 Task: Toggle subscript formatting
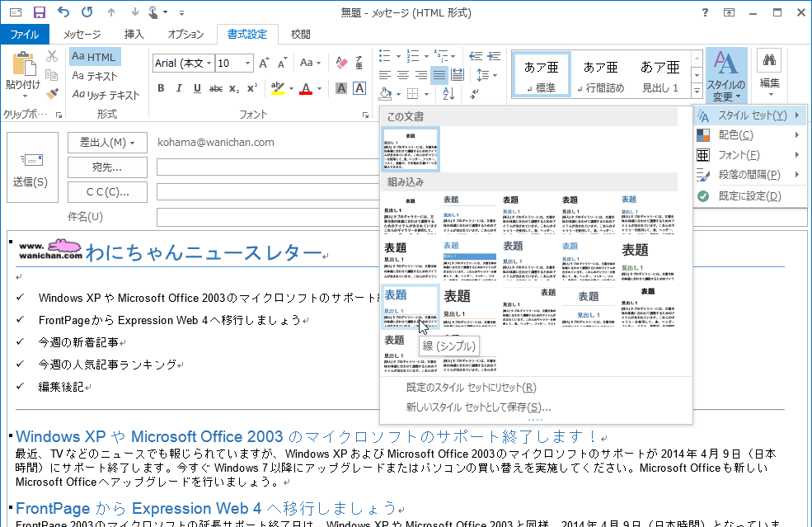pos(234,88)
